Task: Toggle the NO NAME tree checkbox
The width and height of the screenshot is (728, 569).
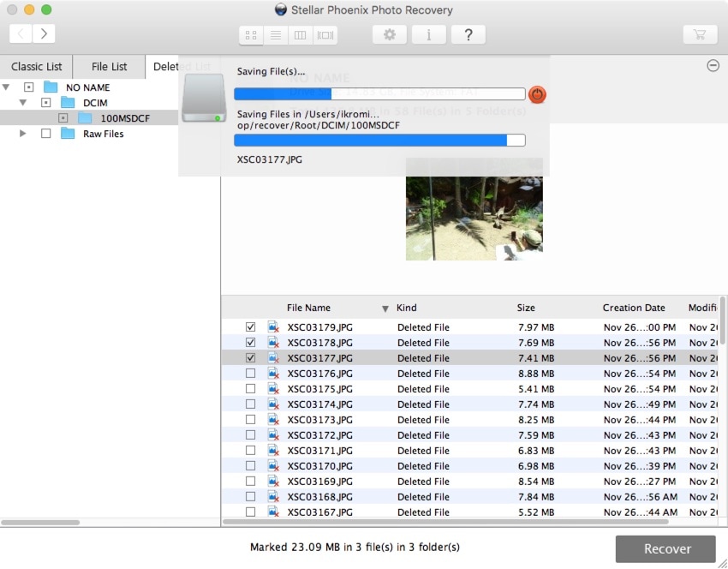Action: (28, 87)
